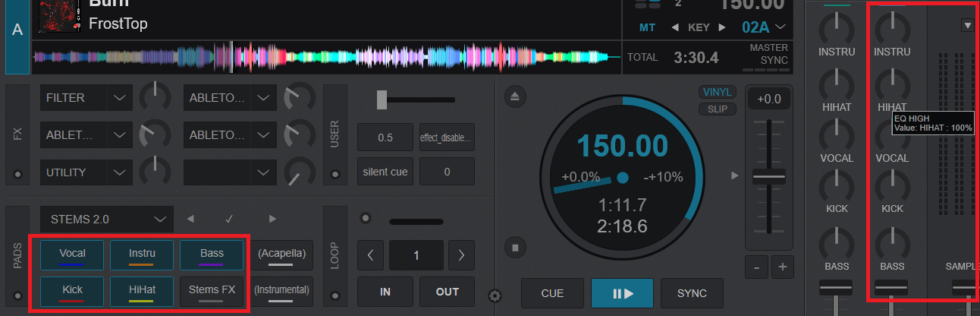Click the play/pause button
Viewport: 980px width, 316px height.
pyautogui.click(x=622, y=293)
